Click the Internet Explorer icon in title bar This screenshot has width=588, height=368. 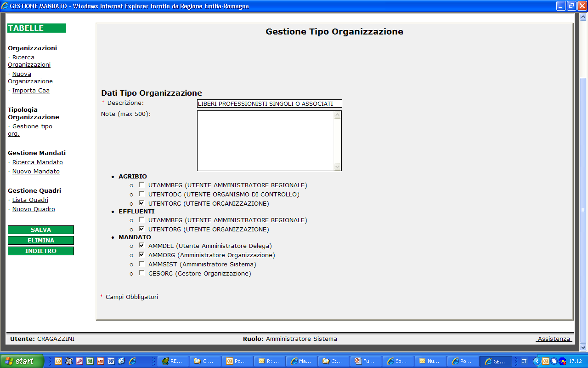click(5, 6)
